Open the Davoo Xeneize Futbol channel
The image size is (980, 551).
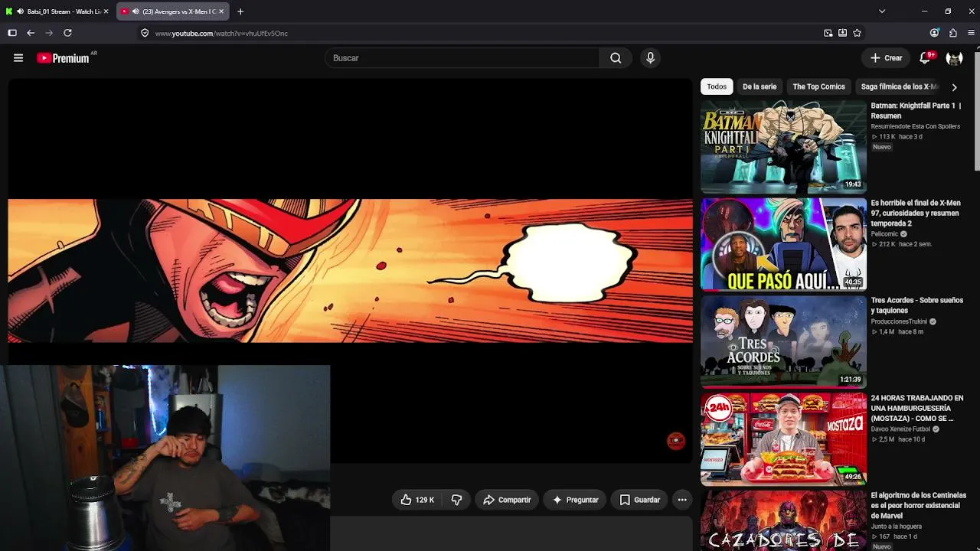click(901, 429)
